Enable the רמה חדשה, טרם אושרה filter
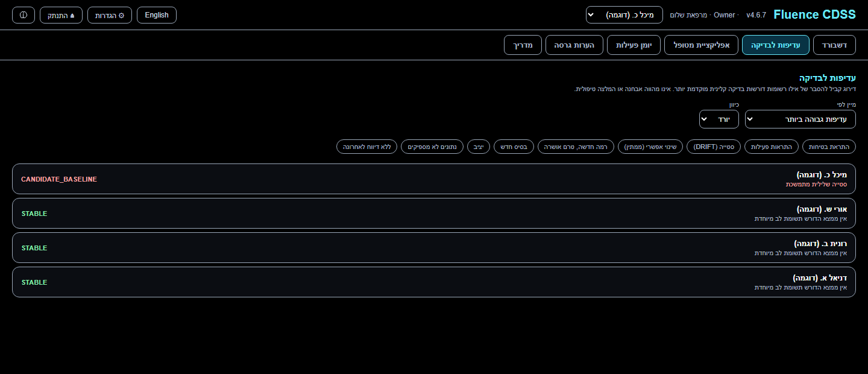 click(x=576, y=147)
